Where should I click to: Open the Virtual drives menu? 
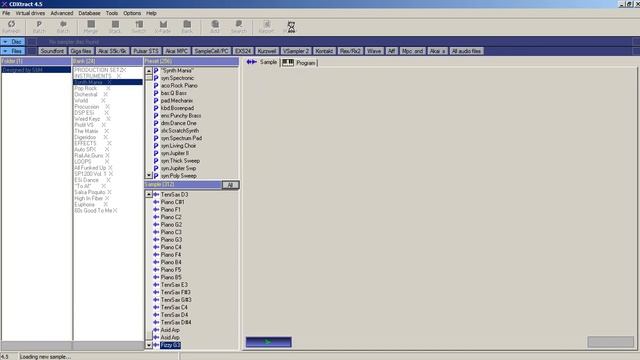[30, 13]
